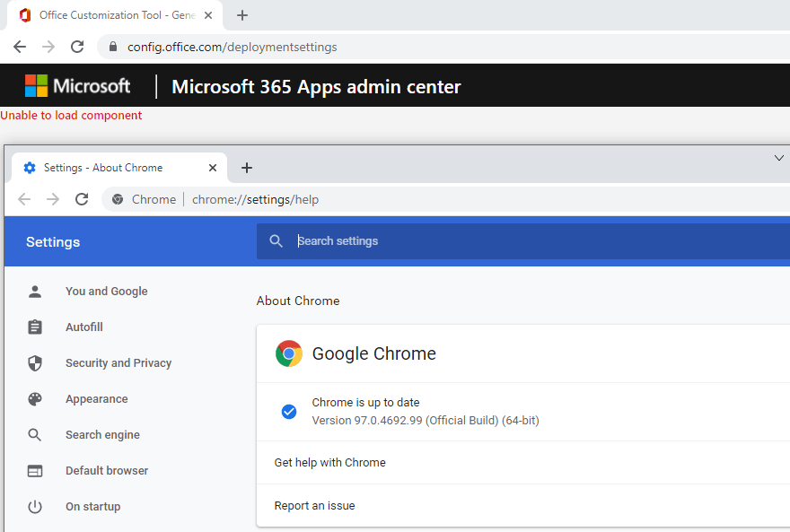Viewport: 790px width, 532px height.
Task: Click the person icon for You and Google
Action: pos(35,292)
